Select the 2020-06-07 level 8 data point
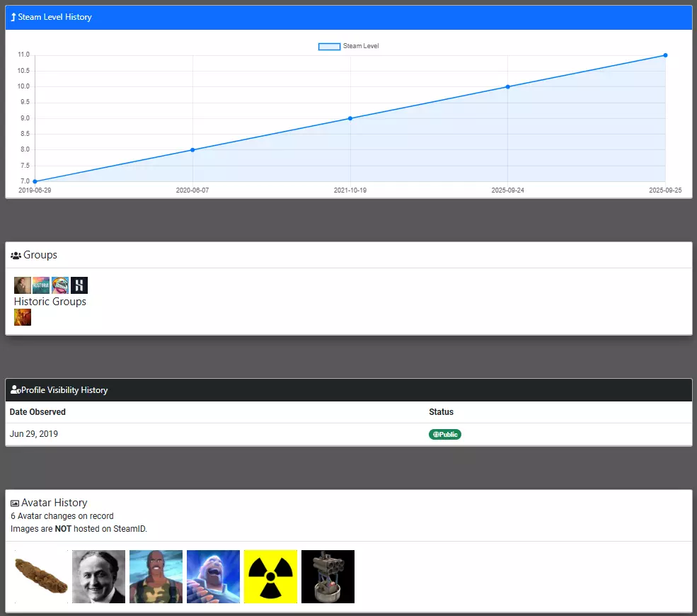 point(192,150)
